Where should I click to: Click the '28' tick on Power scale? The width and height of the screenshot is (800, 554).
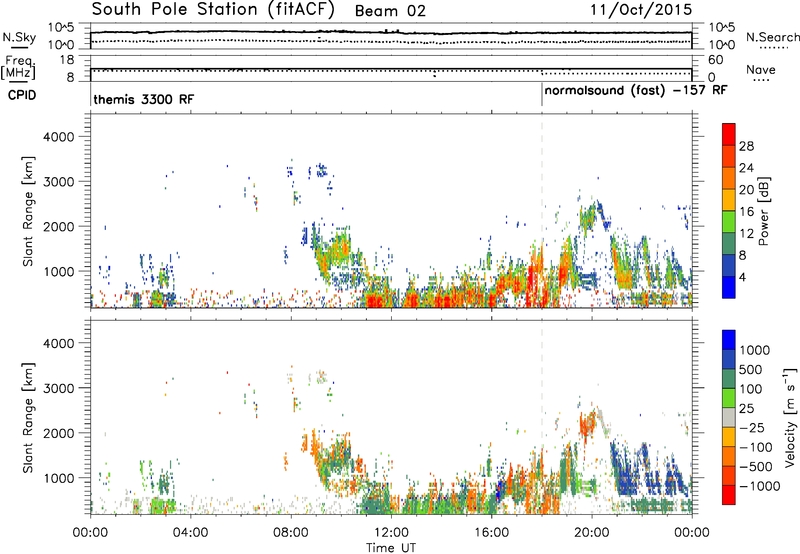coord(746,146)
